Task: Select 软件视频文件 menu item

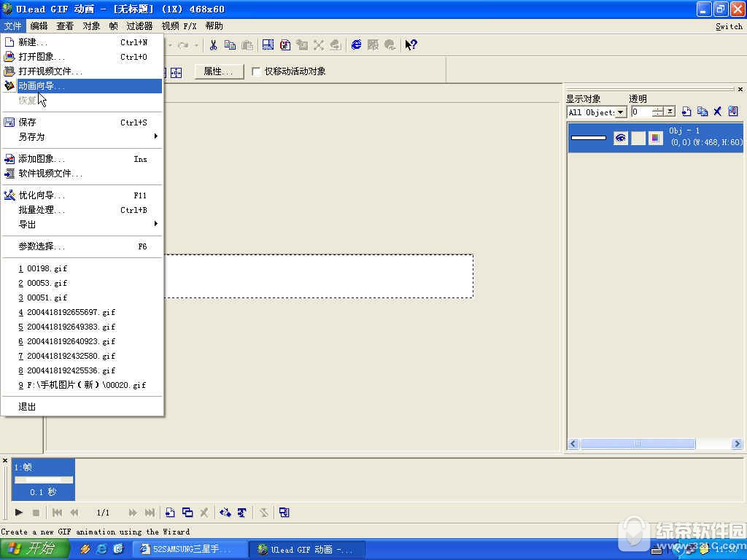Action: pos(82,174)
